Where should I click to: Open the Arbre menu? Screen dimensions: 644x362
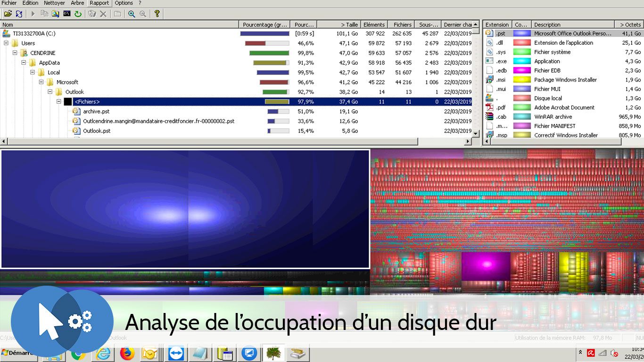(77, 3)
